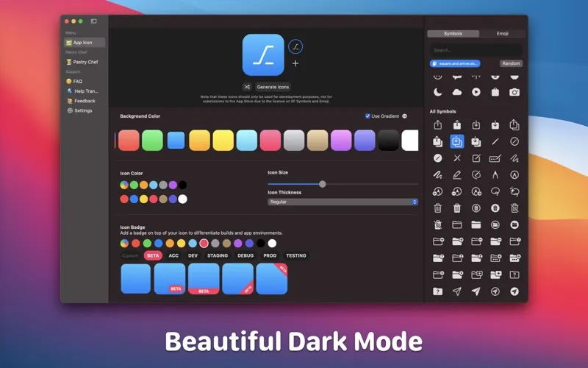
Task: Open the Help Tran... sidebar item
Action: (85, 91)
